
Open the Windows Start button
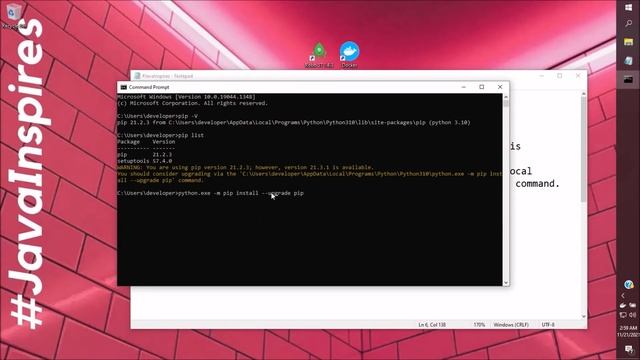click(x=629, y=8)
